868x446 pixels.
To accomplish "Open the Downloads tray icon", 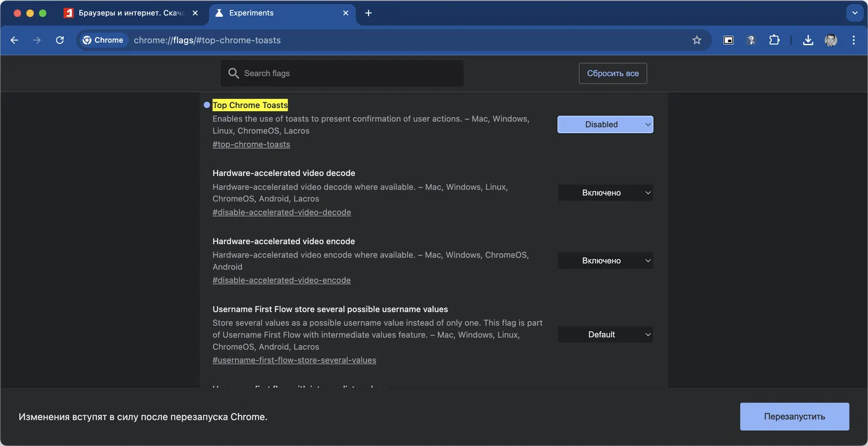I will [808, 40].
